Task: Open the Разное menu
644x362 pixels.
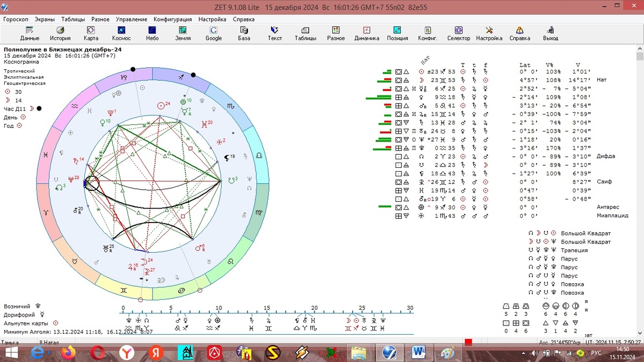Action: [x=100, y=19]
